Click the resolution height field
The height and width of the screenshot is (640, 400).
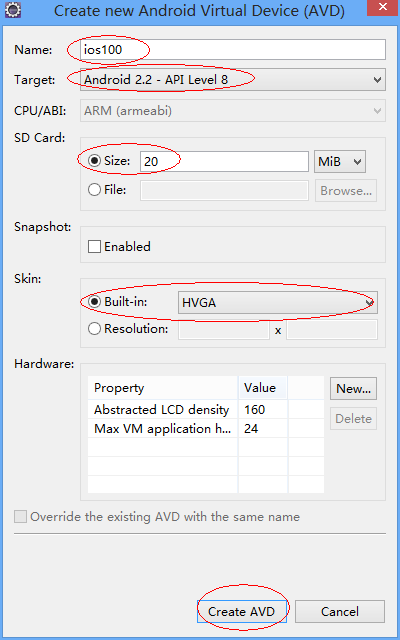(x=332, y=330)
